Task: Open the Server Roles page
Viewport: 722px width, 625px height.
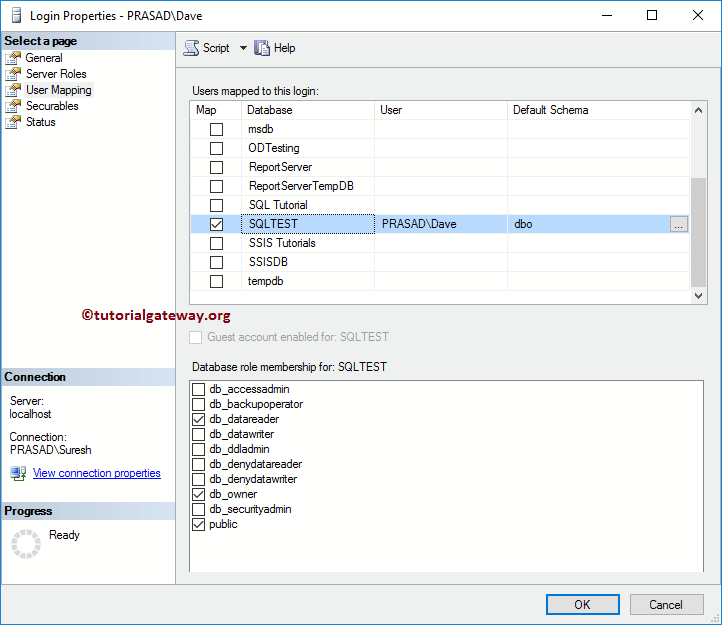Action: click(x=56, y=74)
